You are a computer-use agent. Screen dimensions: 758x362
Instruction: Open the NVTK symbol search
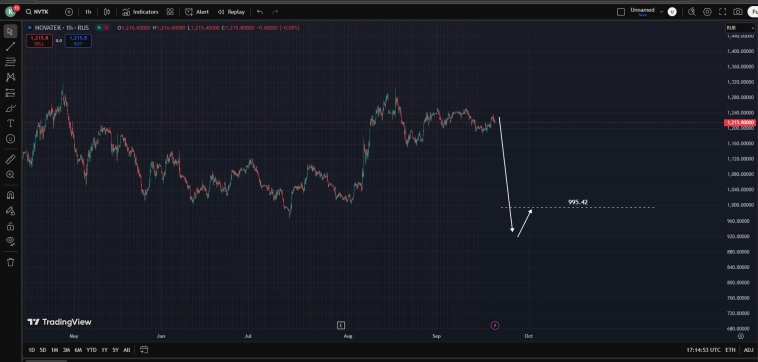point(38,12)
